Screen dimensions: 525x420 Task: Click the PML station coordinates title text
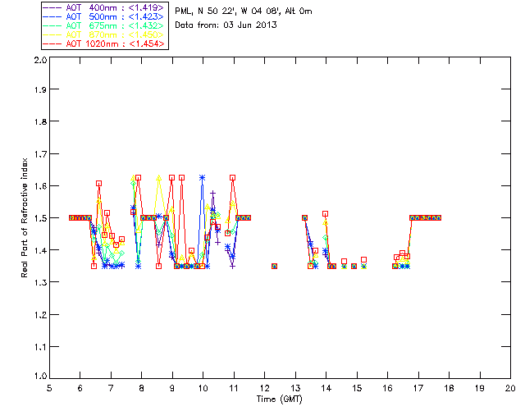click(x=244, y=11)
